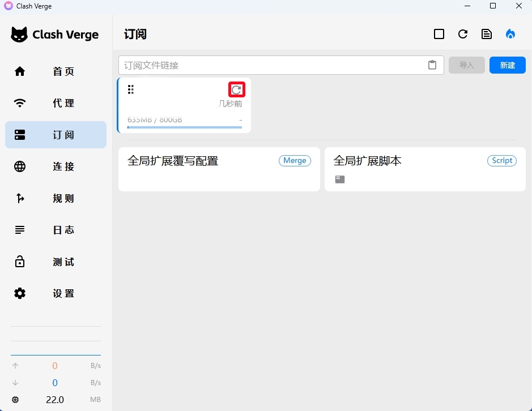Open the runtime config document icon
The image size is (532, 411).
point(487,34)
